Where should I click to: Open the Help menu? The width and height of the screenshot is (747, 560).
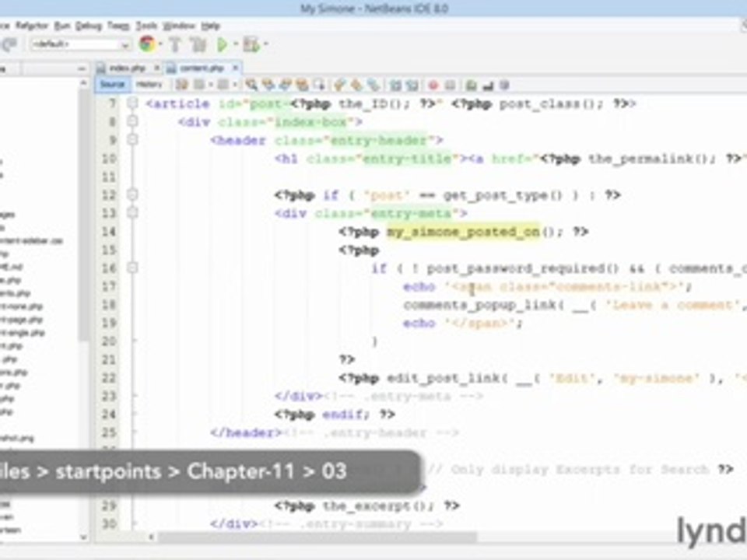click(x=210, y=26)
